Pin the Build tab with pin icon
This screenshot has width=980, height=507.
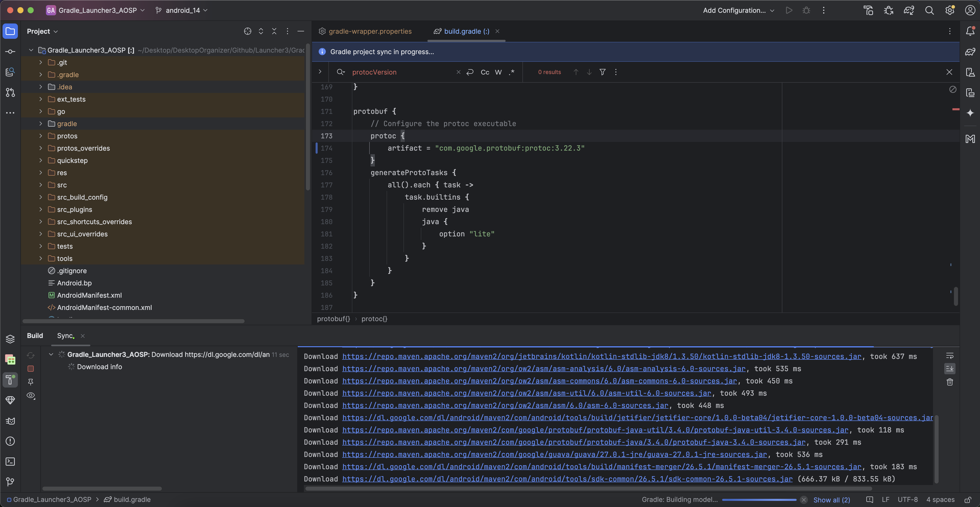point(31,382)
